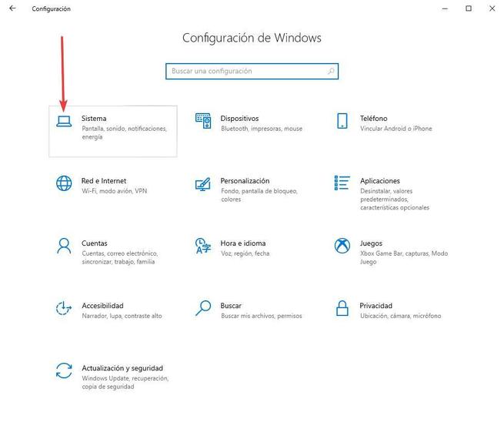Click 'Bluetooth, impresoras, mouse' description
The width and height of the screenshot is (504, 436).
[x=262, y=129]
